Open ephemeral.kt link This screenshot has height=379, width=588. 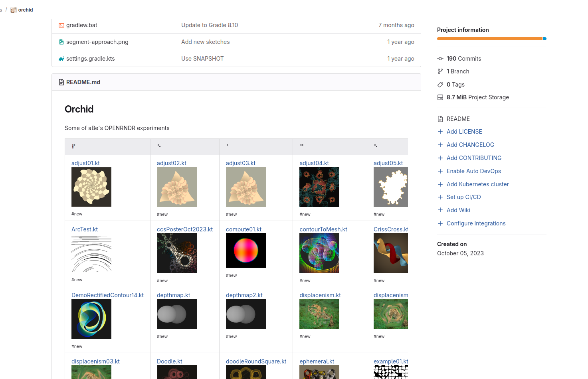coord(317,361)
